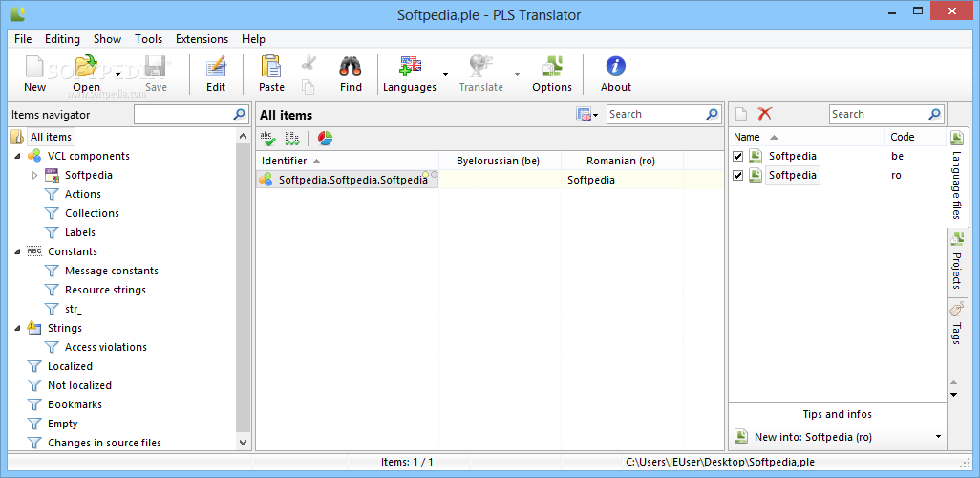Viewport: 980px width, 478px height.
Task: Open the Show menu
Action: 108,39
